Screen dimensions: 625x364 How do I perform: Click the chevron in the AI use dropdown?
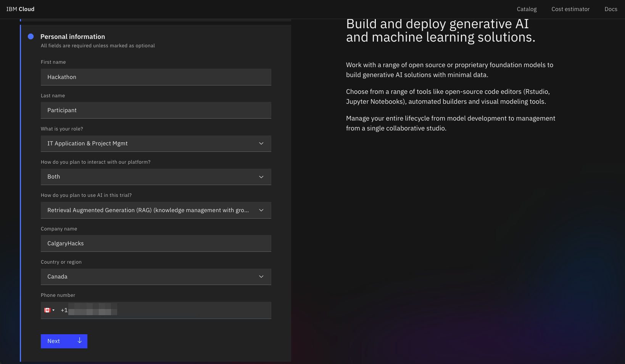261,210
